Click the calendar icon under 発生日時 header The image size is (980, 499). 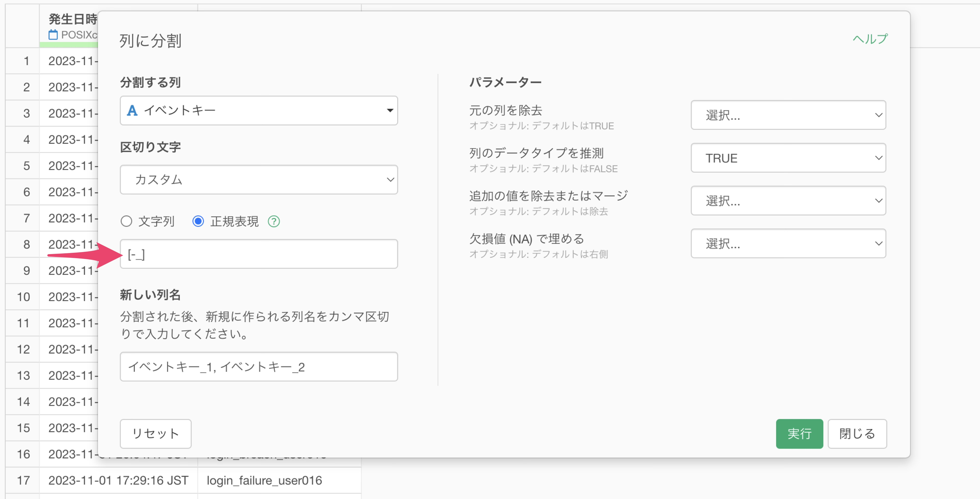tap(53, 35)
